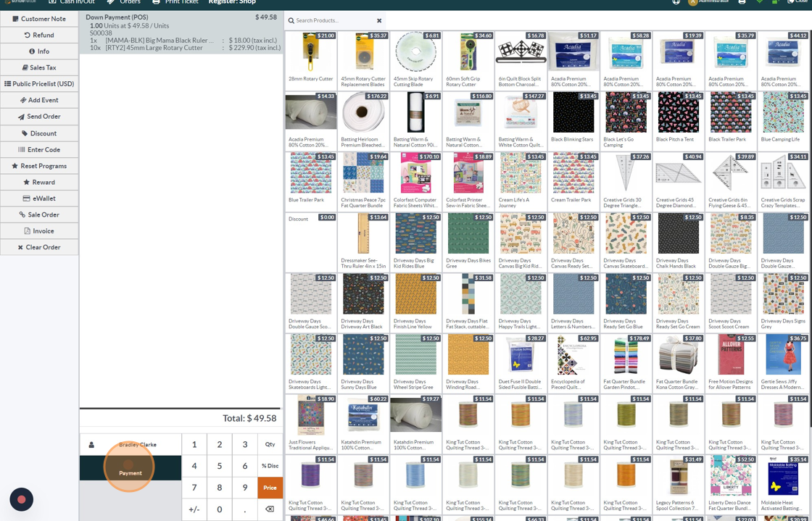Open the Sale Order option

coord(39,214)
